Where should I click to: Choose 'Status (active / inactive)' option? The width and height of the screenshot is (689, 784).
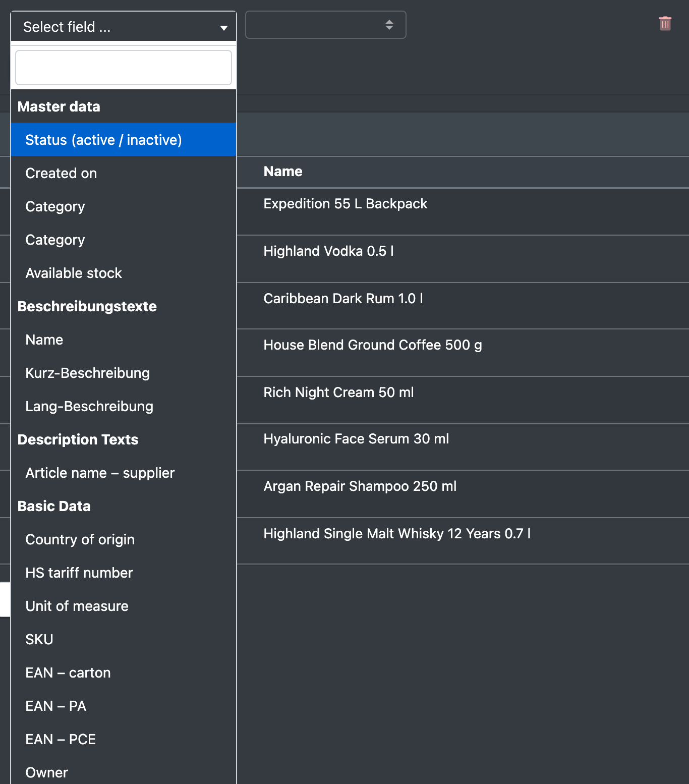point(124,140)
